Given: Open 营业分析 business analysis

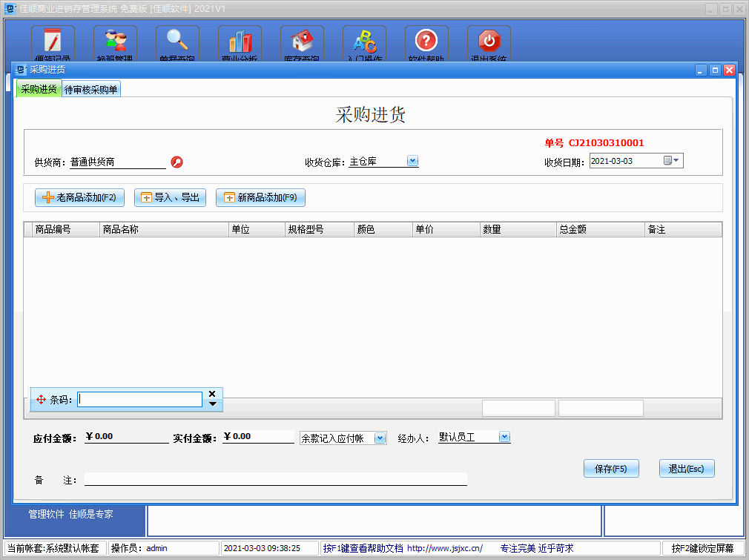Looking at the screenshot, I should point(238,43).
